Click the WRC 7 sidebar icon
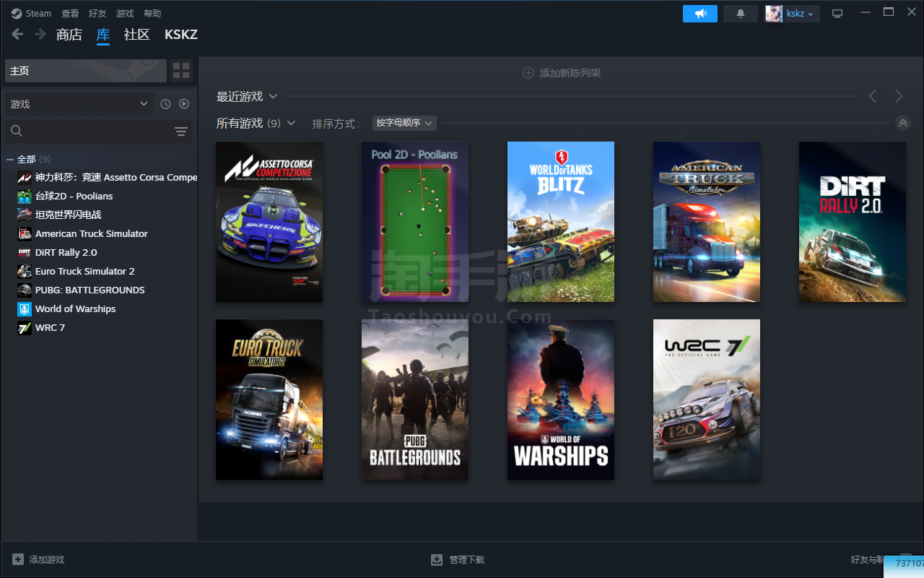 [24, 327]
